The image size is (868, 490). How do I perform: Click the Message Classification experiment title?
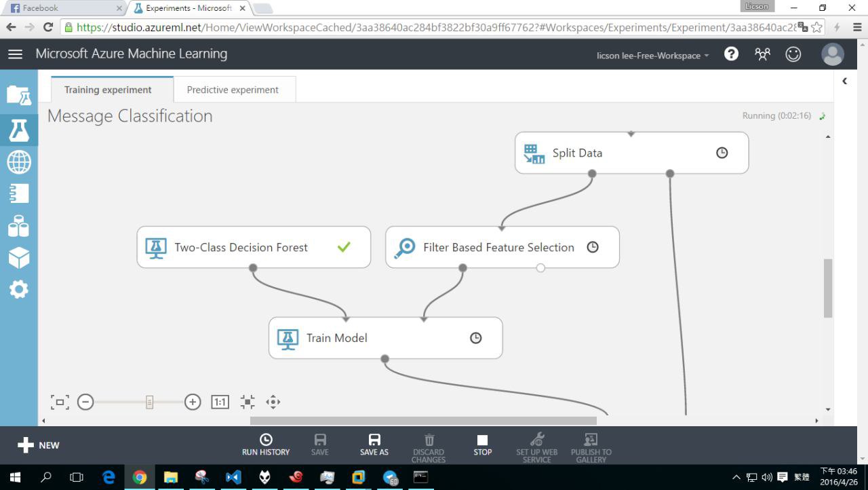(130, 116)
